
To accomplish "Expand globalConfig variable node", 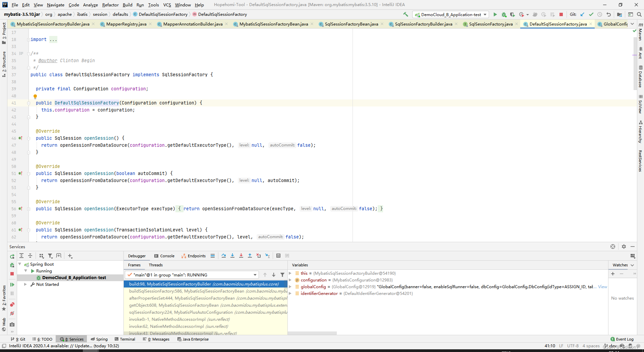I will (290, 287).
